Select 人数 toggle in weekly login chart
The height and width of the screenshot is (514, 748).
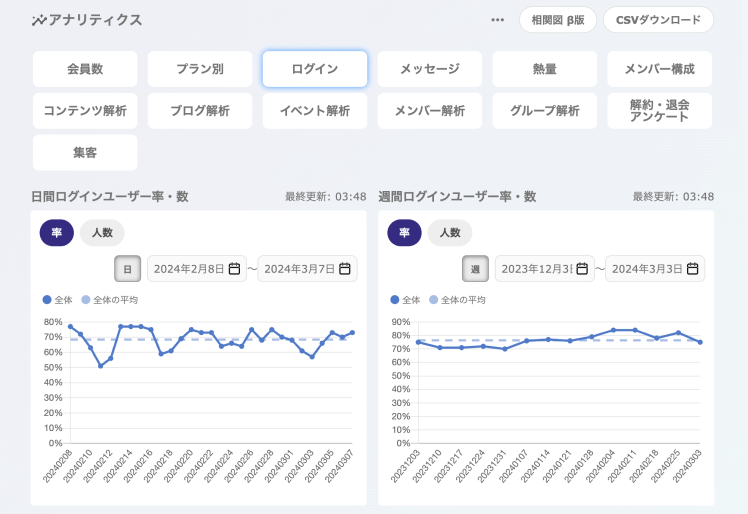(449, 233)
